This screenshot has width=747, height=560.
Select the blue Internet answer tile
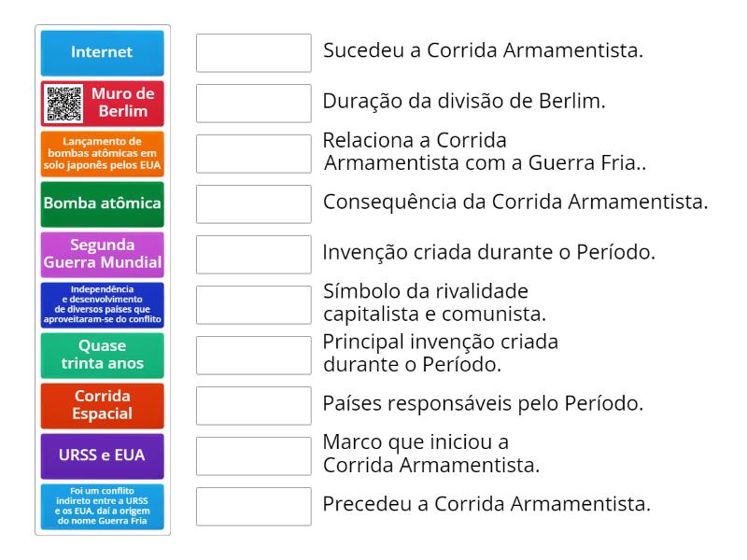[x=103, y=53]
